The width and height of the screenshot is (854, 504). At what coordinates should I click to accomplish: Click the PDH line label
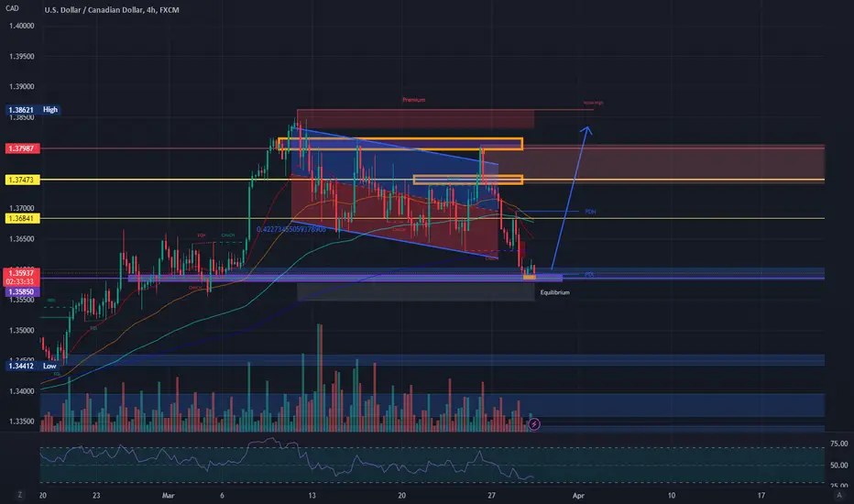click(x=590, y=212)
